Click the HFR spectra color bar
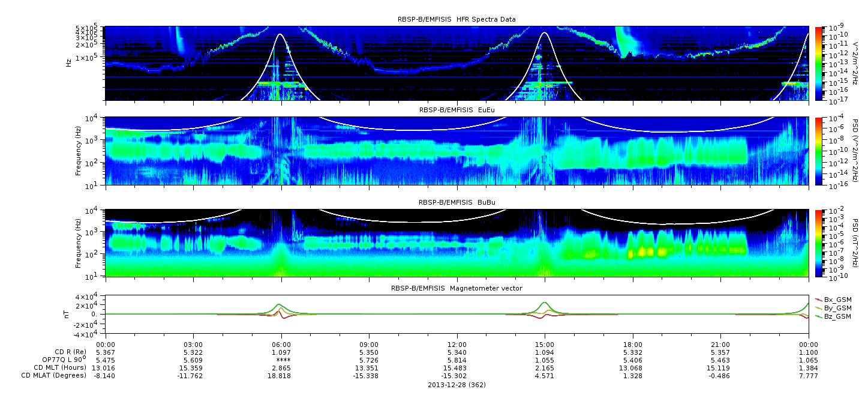This screenshot has width=868, height=395. point(818,63)
